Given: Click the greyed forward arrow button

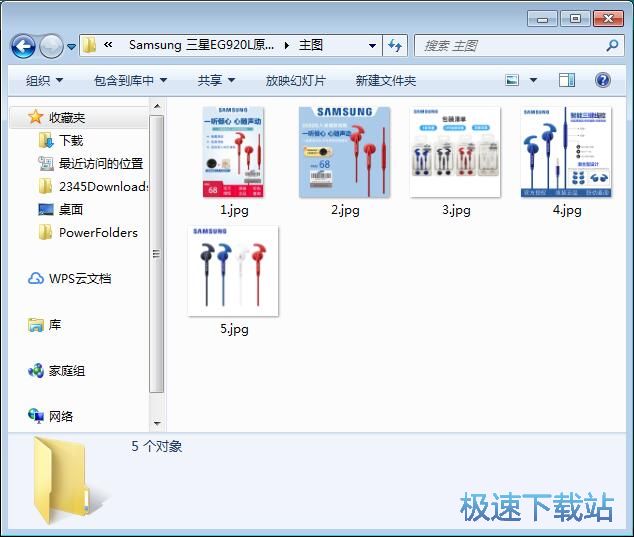Looking at the screenshot, I should pos(51,46).
